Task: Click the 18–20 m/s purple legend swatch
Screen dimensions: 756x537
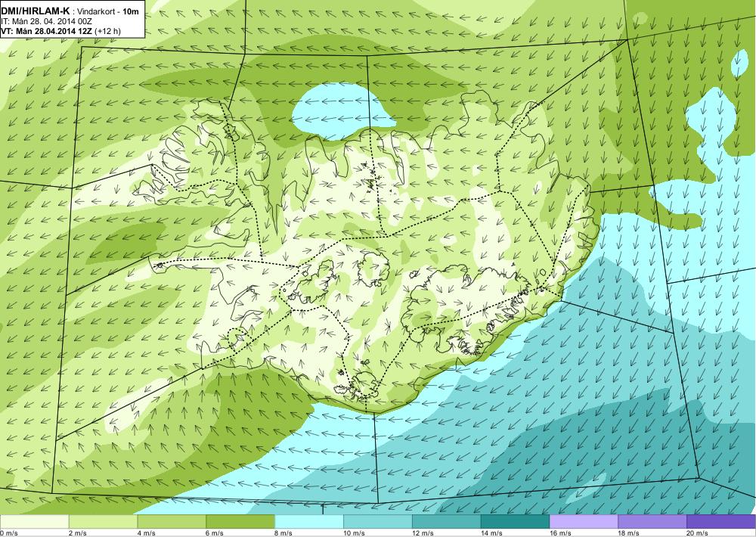Action: tap(652, 522)
